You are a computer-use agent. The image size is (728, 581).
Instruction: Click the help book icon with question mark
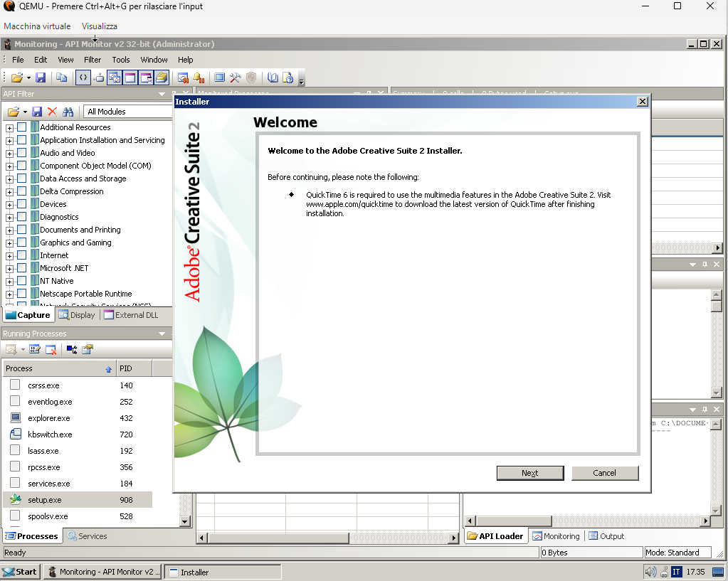pyautogui.click(x=288, y=78)
